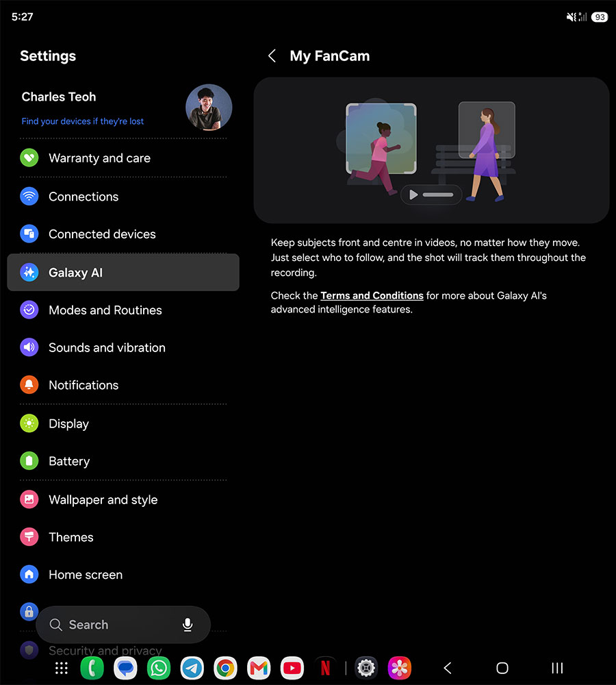
Task: Go back from My FanCam page
Action: 272,56
